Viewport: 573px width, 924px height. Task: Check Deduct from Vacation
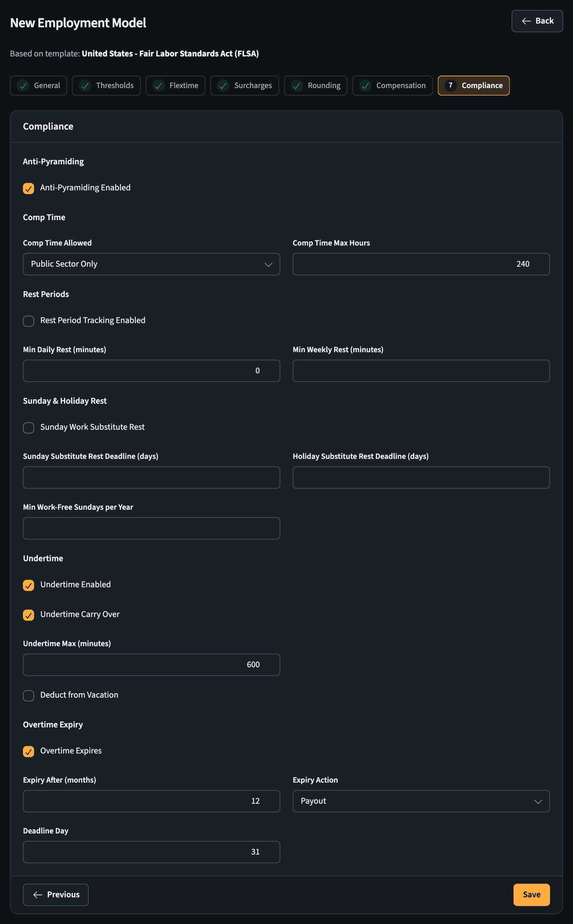pos(28,696)
